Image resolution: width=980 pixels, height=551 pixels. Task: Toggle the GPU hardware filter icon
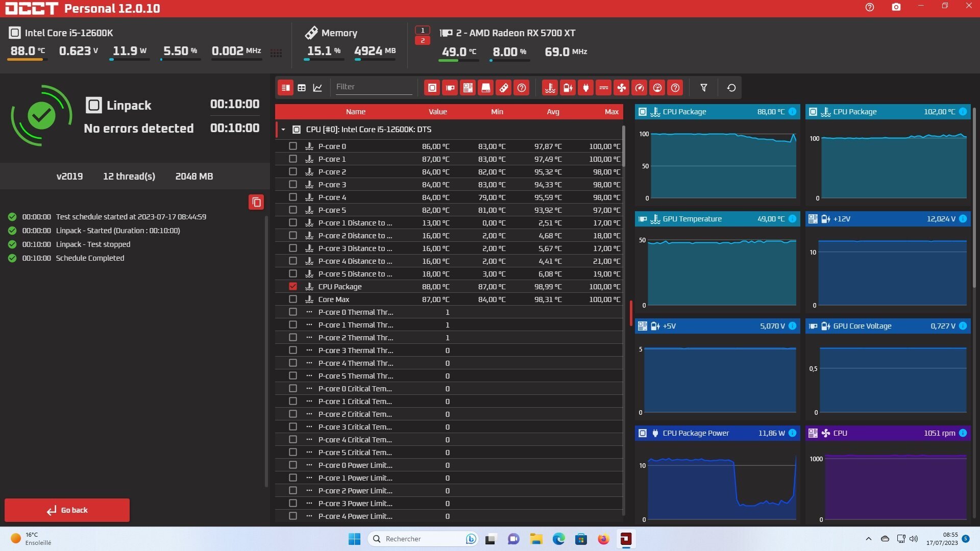tap(450, 88)
